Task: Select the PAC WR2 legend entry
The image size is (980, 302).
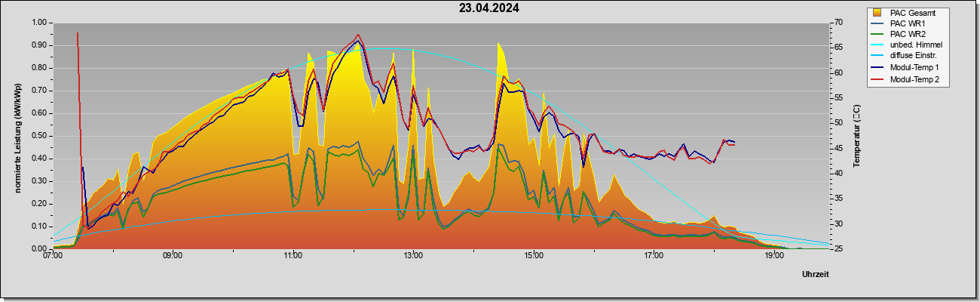Action: pos(908,34)
